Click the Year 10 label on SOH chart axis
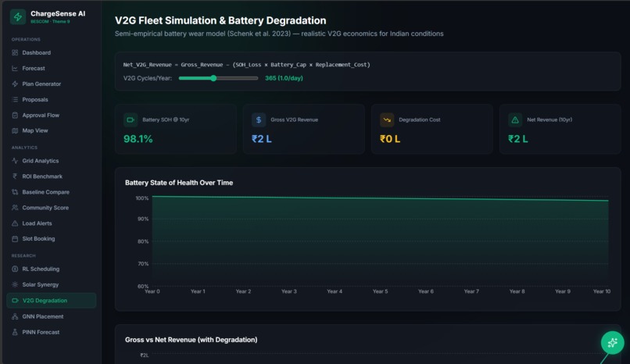Image resolution: width=630 pixels, height=364 pixels. pyautogui.click(x=602, y=291)
